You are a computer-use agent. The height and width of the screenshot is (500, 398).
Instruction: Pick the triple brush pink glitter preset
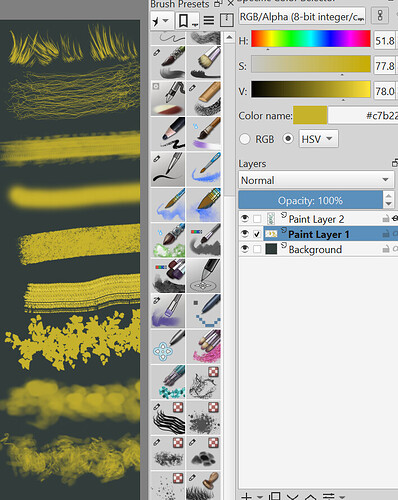pyautogui.click(x=204, y=346)
